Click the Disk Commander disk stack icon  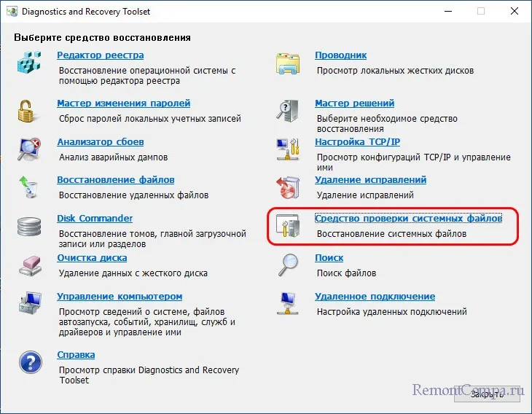click(29, 227)
